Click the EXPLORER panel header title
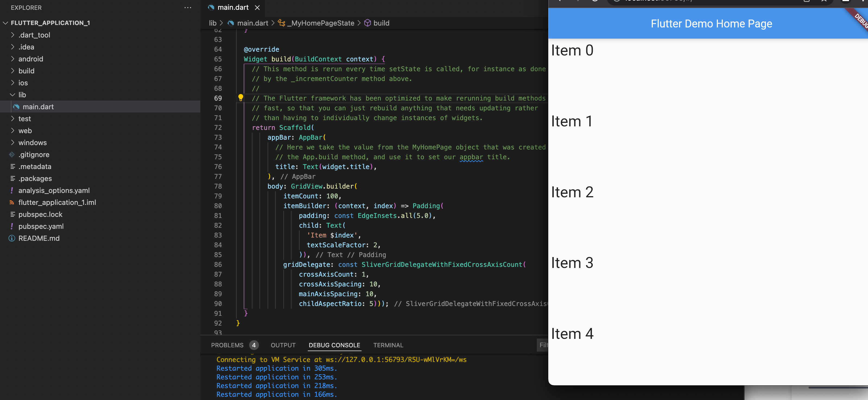The width and height of the screenshot is (868, 400). pos(26,7)
